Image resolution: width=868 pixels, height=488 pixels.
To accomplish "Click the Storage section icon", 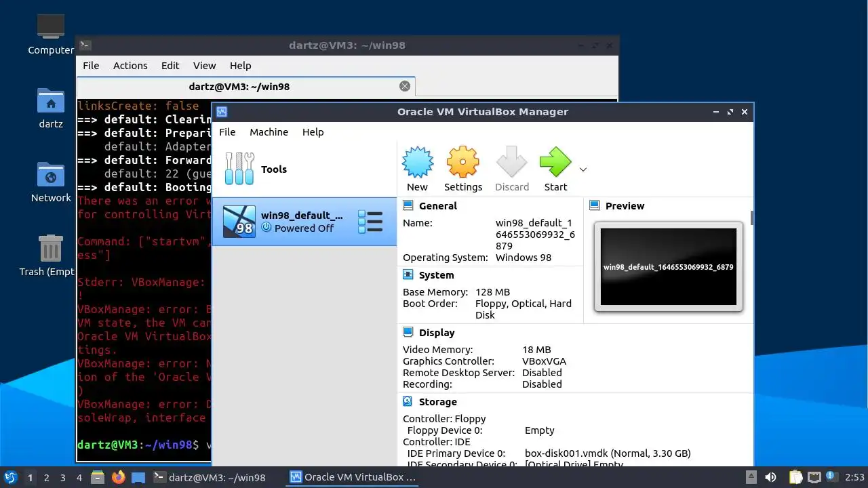I will (408, 401).
